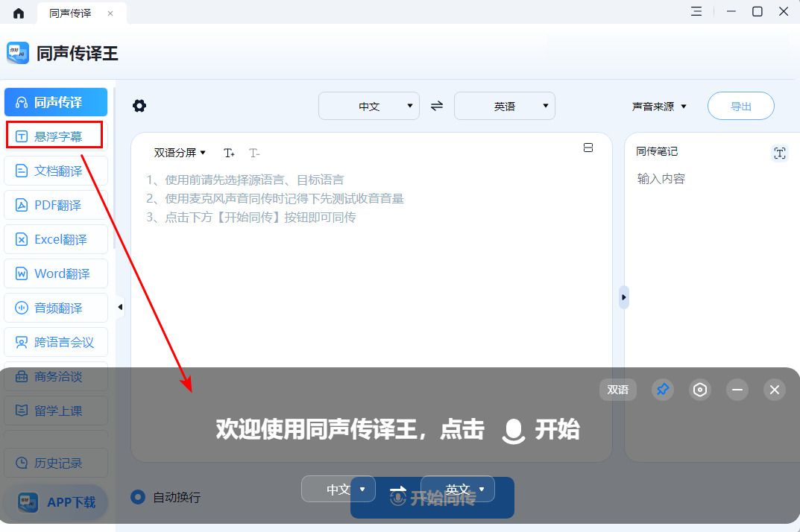Decrease text size with T- icon
The width and height of the screenshot is (800, 532).
click(x=254, y=153)
